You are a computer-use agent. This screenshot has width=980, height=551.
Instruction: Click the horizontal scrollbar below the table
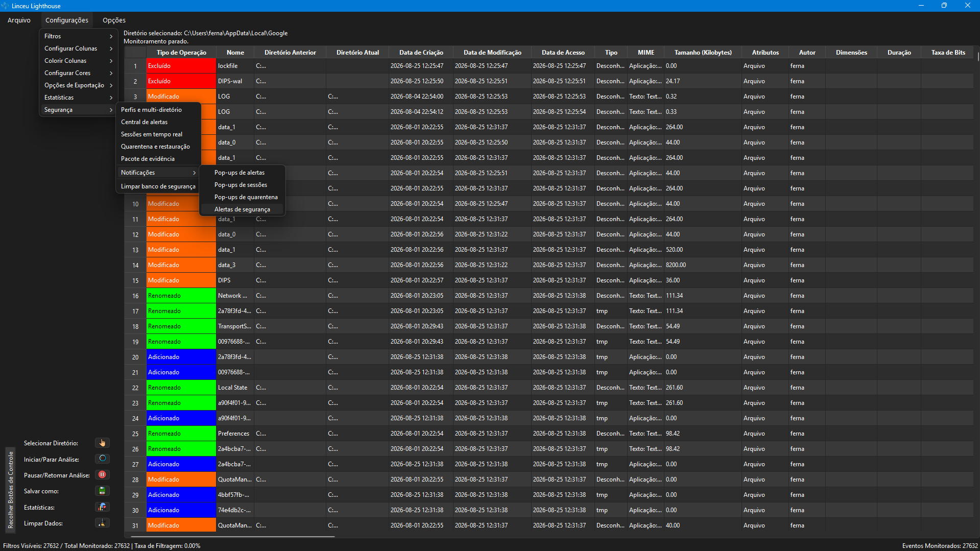click(232, 536)
